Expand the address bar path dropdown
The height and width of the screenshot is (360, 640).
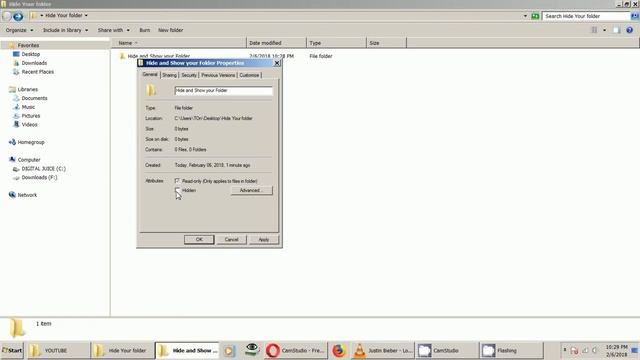[86, 16]
